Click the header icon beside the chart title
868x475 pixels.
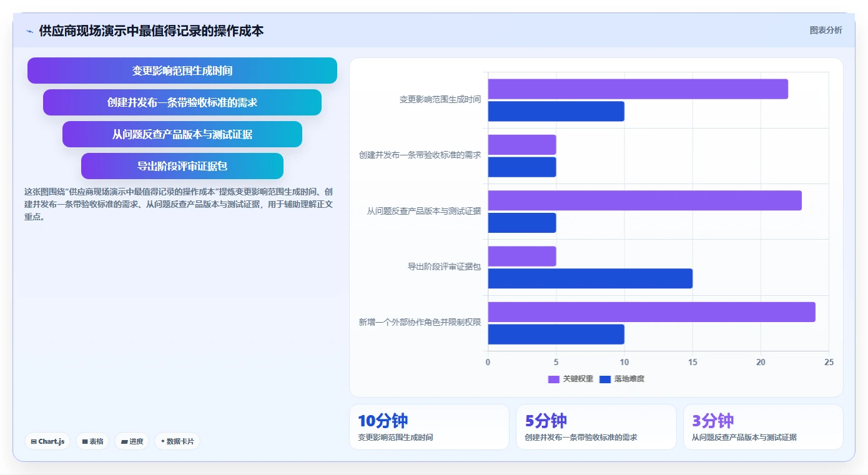pyautogui.click(x=29, y=31)
